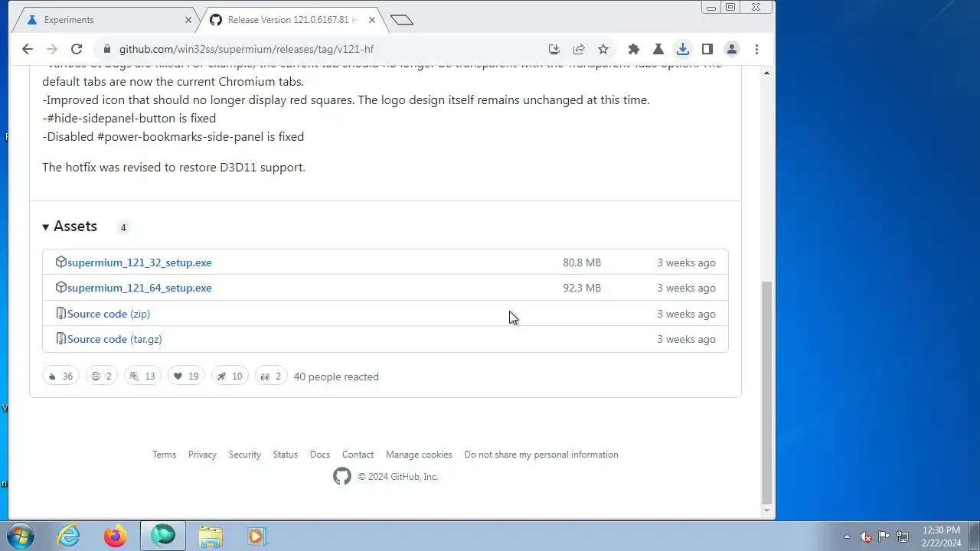Screen dimensions: 980x551
Task: Click the forward navigation arrow
Action: click(52, 49)
